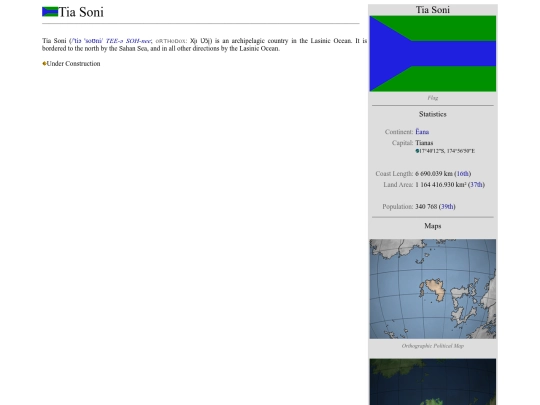
Task: Click the Orthographic Political Map caption
Action: click(433, 346)
